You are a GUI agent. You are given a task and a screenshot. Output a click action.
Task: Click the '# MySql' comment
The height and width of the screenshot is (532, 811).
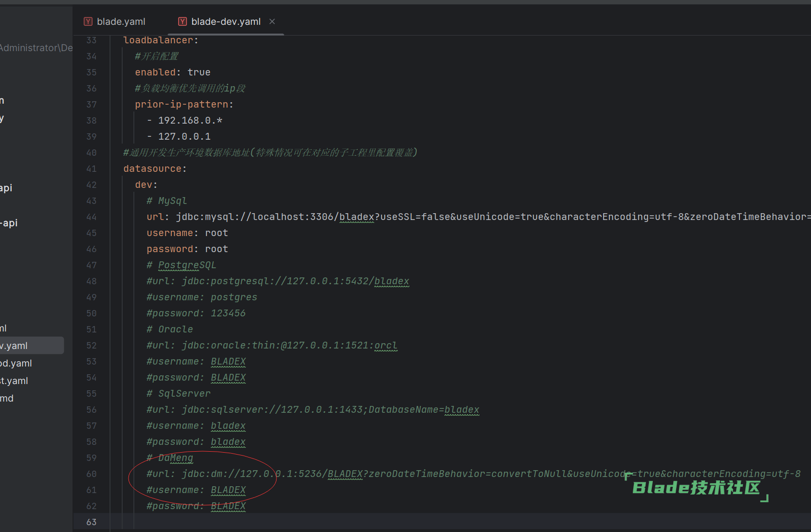click(166, 201)
